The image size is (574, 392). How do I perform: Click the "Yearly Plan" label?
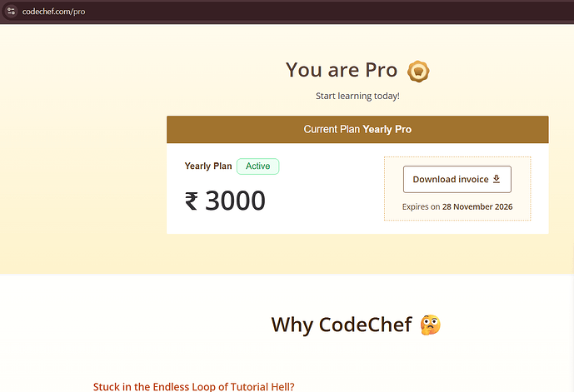click(x=208, y=166)
